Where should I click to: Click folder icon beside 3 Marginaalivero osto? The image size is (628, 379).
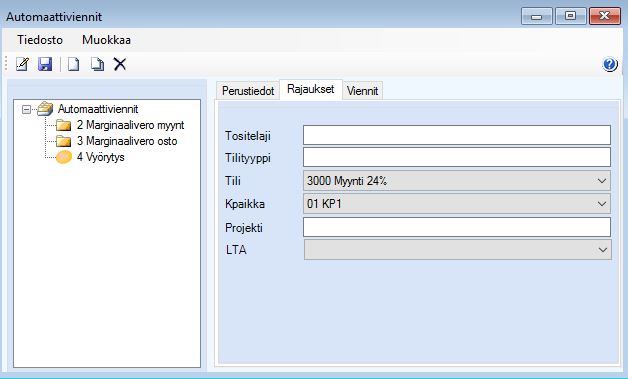tap(63, 141)
